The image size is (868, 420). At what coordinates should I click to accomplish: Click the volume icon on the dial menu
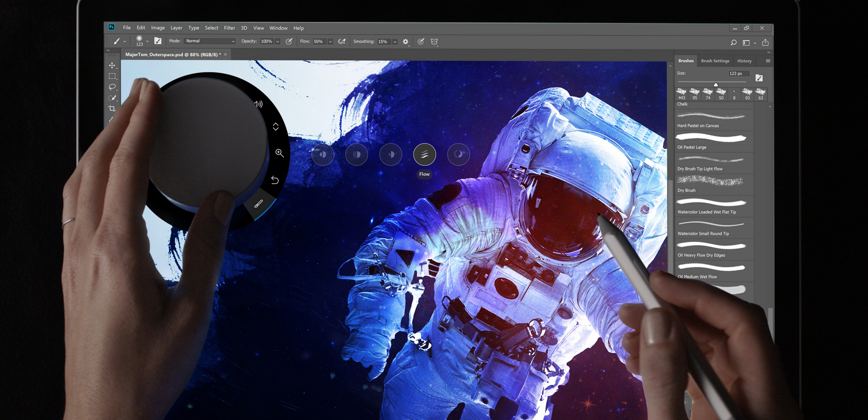[x=258, y=104]
